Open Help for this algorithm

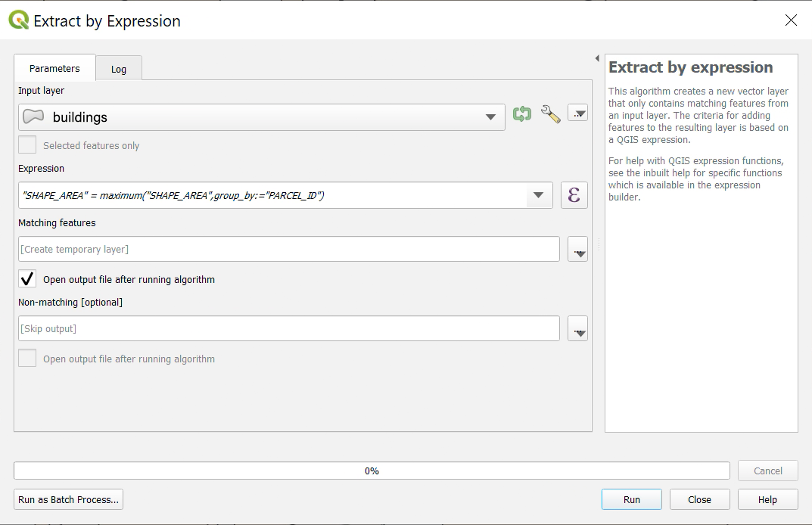click(x=767, y=499)
